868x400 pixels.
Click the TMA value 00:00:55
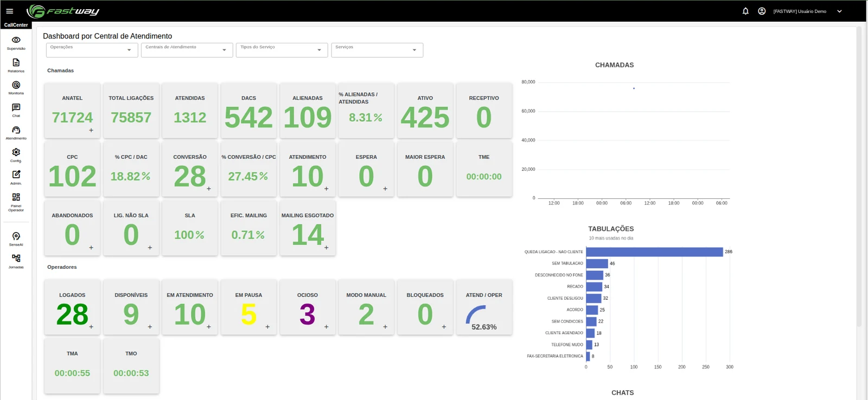pyautogui.click(x=72, y=373)
